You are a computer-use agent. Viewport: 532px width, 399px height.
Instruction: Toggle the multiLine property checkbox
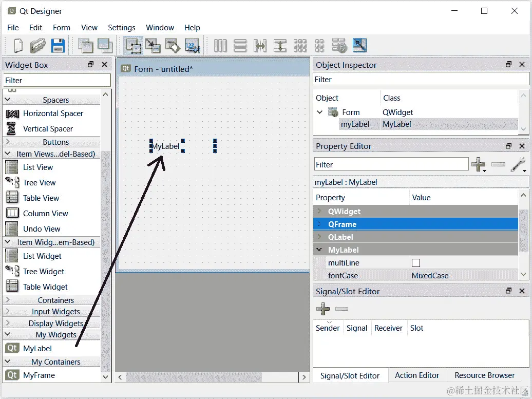(x=416, y=263)
